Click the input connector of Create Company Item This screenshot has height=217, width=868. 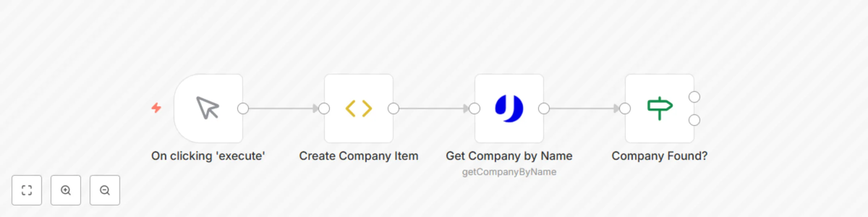(324, 108)
